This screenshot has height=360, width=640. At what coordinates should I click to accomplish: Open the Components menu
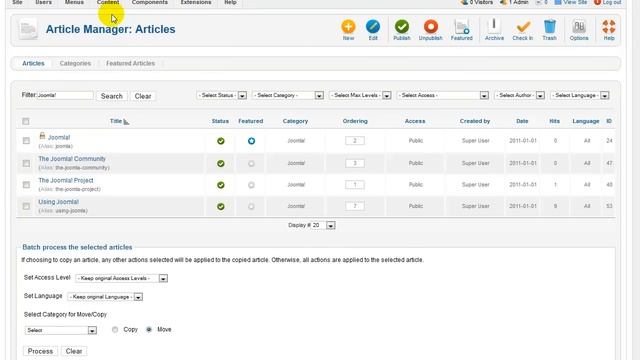tap(150, 2)
